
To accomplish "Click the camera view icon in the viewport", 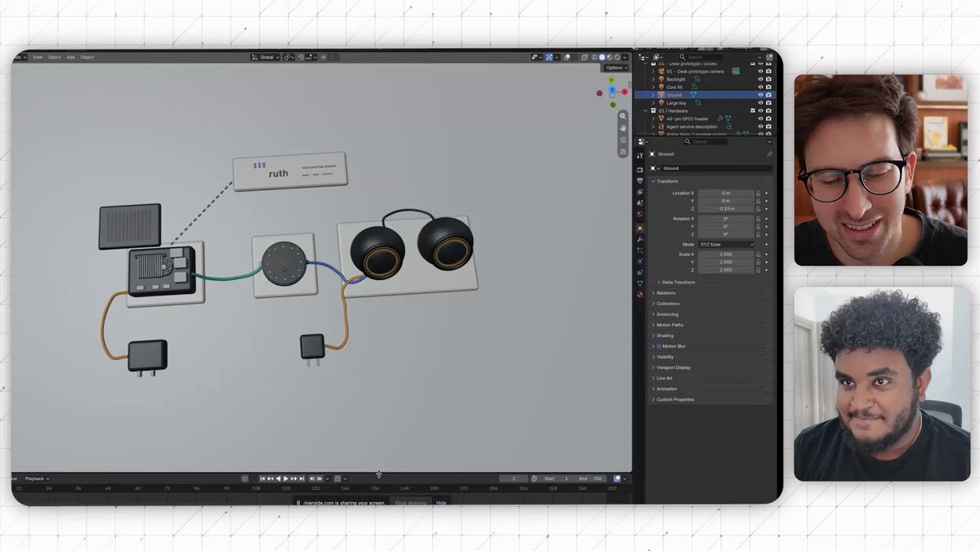I will click(x=623, y=140).
